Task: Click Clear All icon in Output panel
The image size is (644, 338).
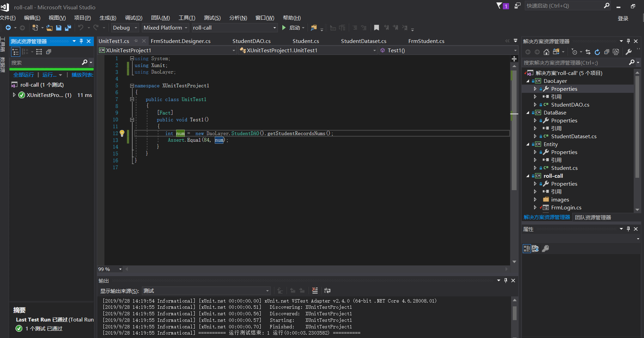Action: tap(315, 291)
